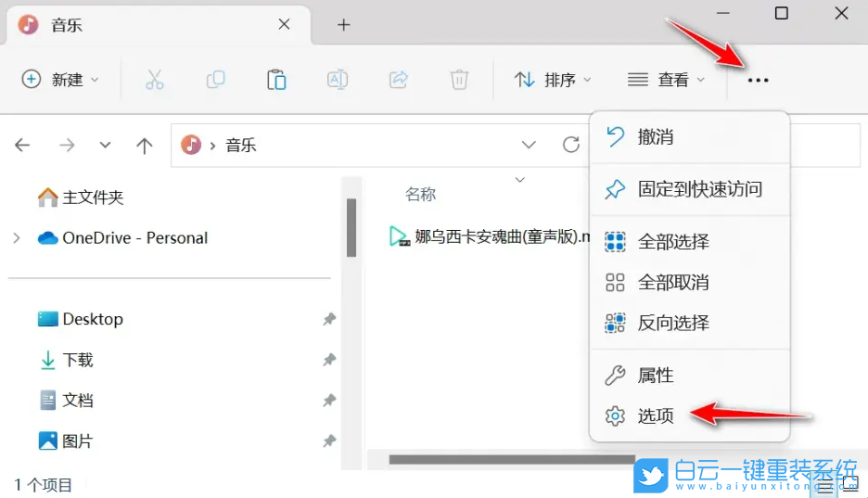Go forward with the right arrow
868x498 pixels.
(67, 146)
